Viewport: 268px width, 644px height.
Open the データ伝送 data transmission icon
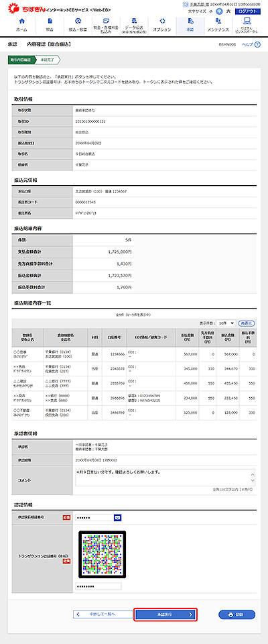click(x=134, y=20)
